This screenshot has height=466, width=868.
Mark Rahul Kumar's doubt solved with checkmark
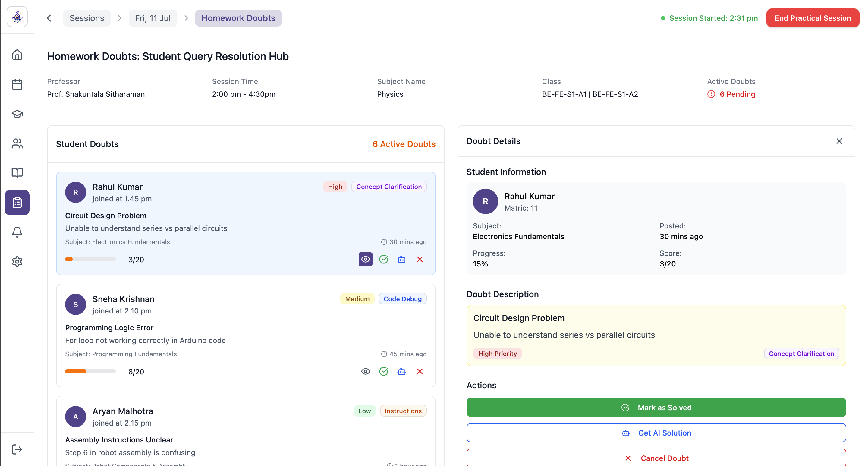click(383, 259)
